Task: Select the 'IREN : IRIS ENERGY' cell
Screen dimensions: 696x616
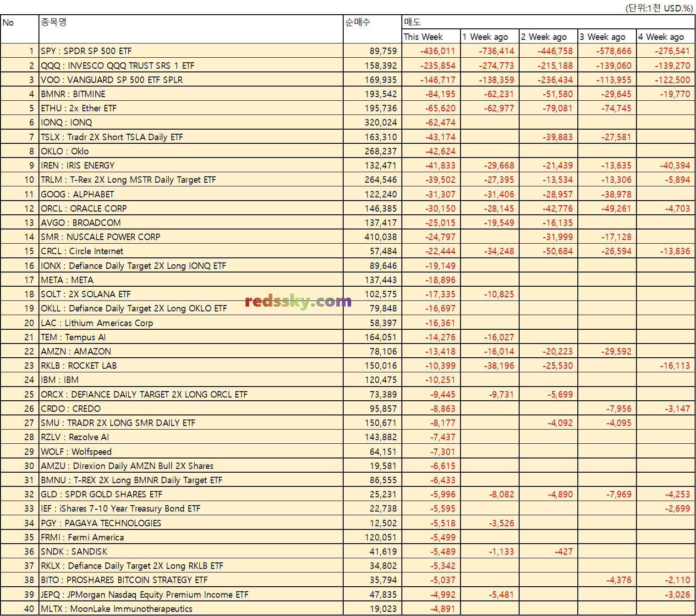Action: coord(191,165)
